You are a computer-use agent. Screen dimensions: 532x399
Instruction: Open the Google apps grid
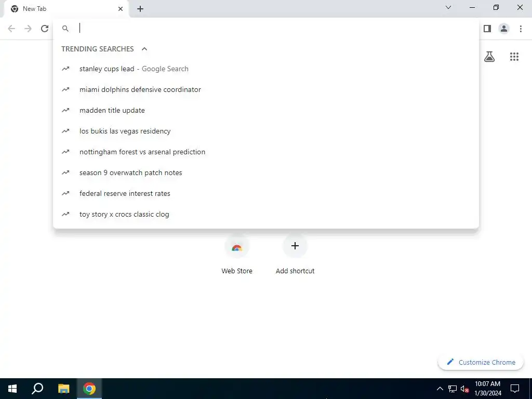coord(514,57)
